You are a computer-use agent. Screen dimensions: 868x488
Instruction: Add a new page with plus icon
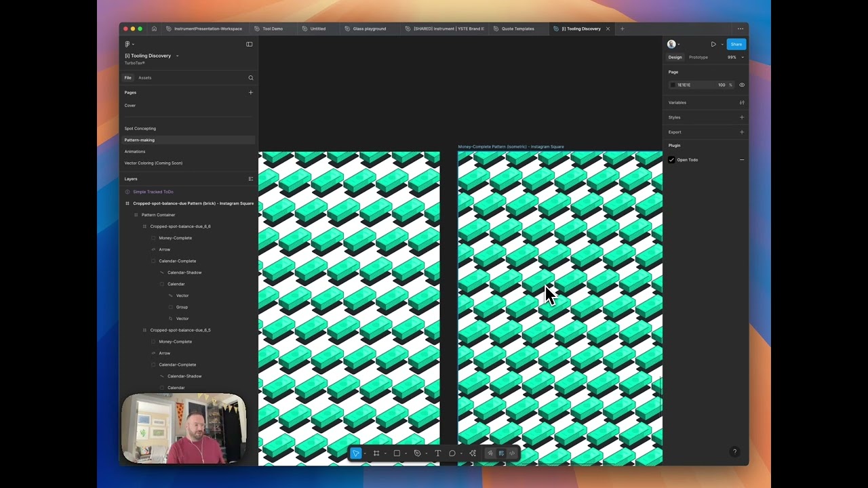(250, 92)
